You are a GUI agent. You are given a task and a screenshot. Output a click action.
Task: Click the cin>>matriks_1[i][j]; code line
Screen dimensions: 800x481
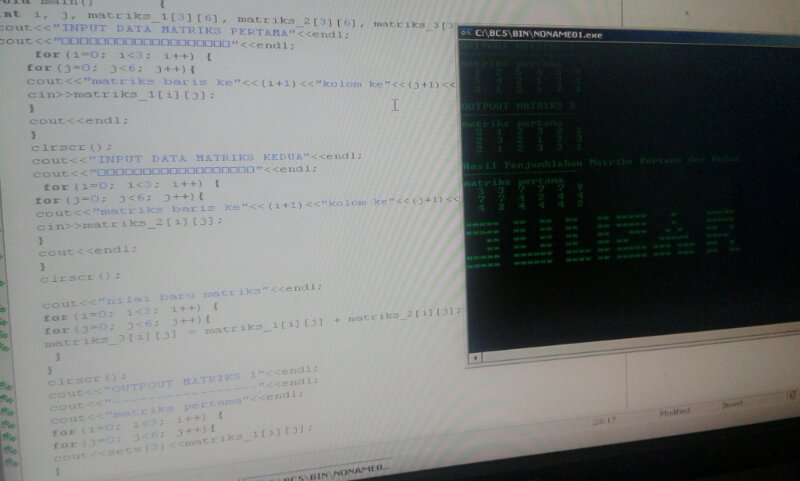122,95
